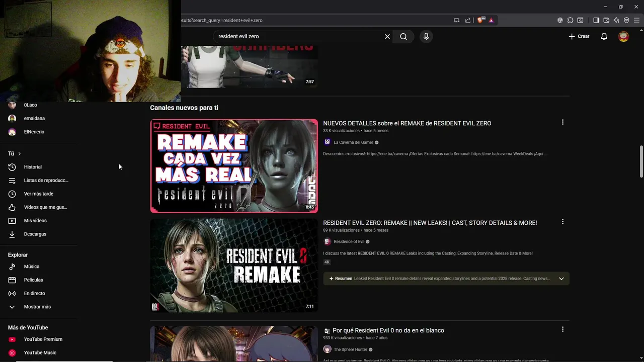This screenshot has height=362, width=644.
Task: Click the Canales nuevos para ti heading
Action: (x=184, y=108)
